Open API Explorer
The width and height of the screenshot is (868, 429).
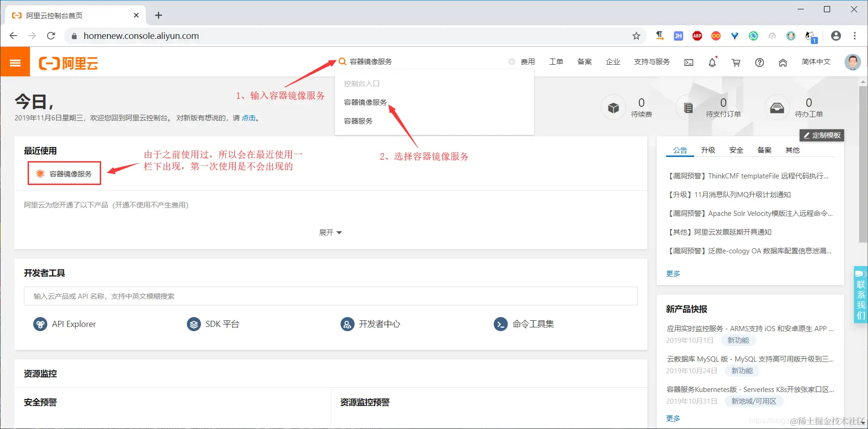65,324
